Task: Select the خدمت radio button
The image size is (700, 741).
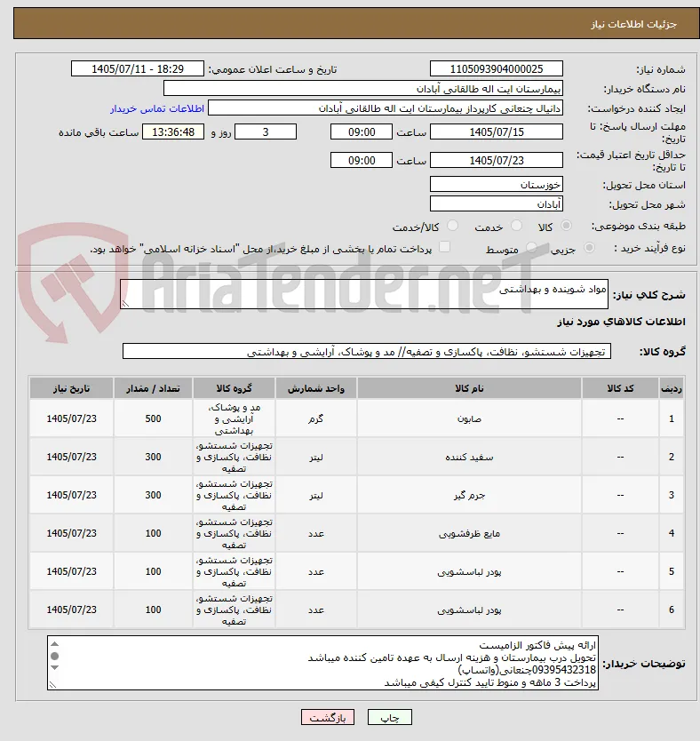Action: coord(516,226)
